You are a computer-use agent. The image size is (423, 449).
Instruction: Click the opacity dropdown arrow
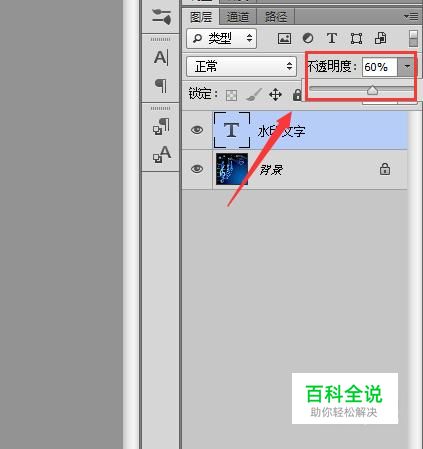[x=407, y=67]
